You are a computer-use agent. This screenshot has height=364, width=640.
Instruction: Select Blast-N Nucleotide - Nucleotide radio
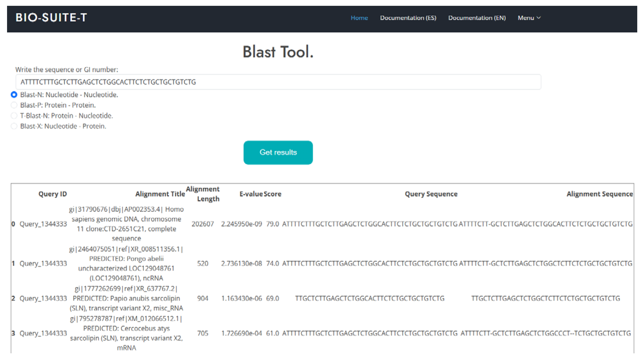14,95
